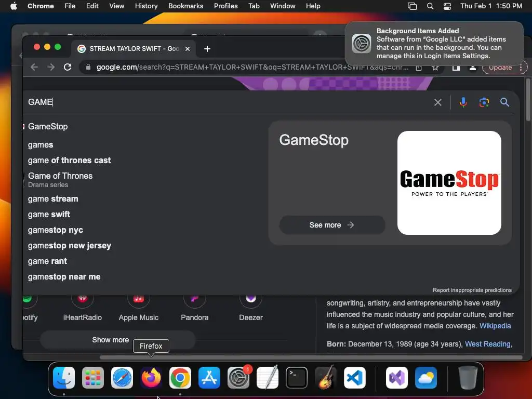Image resolution: width=532 pixels, height=399 pixels.
Task: Open Chrome's three-dot menu
Action: click(x=521, y=68)
